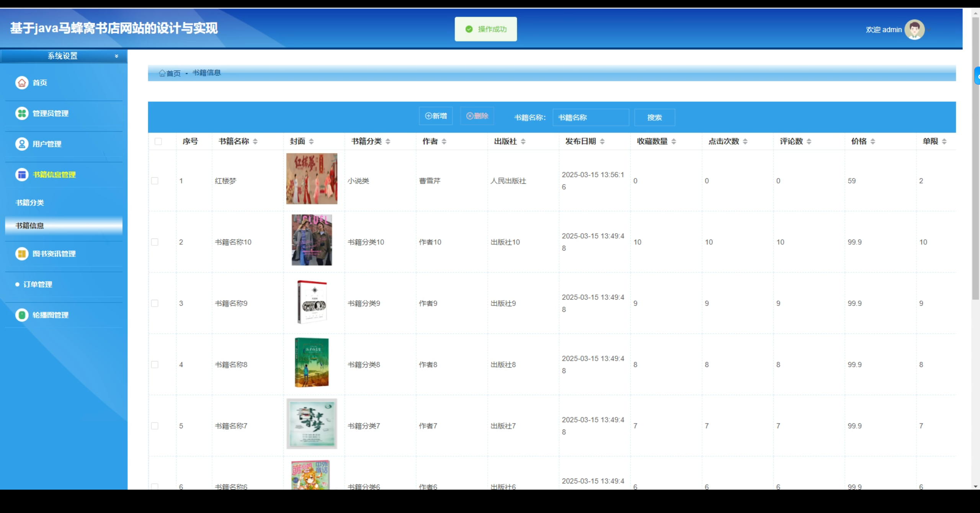Click the admin avatar picture
The height and width of the screenshot is (513, 980).
pyautogui.click(x=914, y=29)
